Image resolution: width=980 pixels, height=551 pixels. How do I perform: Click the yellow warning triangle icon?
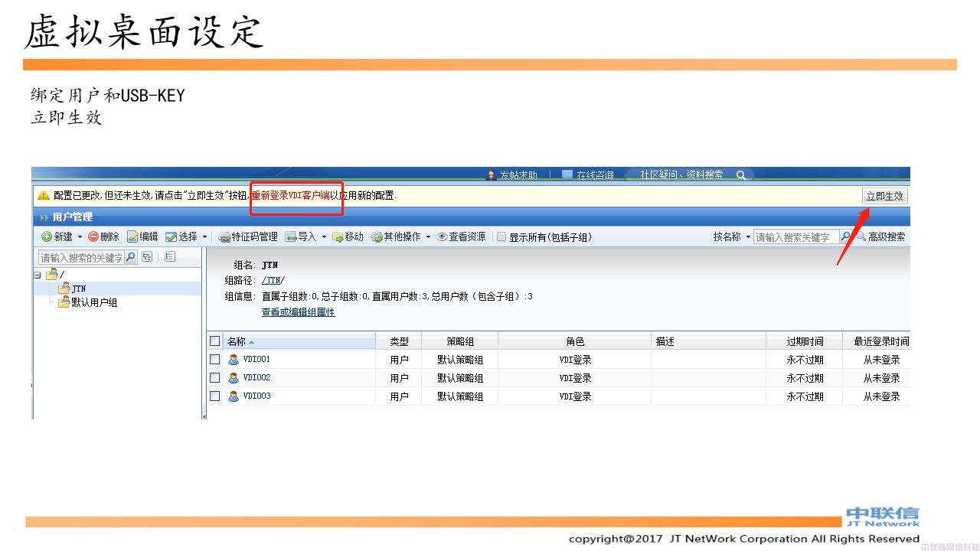(44, 196)
